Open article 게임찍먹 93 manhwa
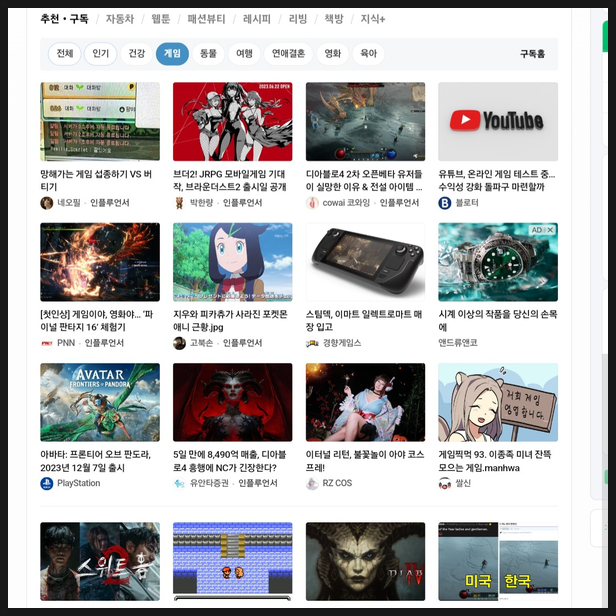 (495, 461)
